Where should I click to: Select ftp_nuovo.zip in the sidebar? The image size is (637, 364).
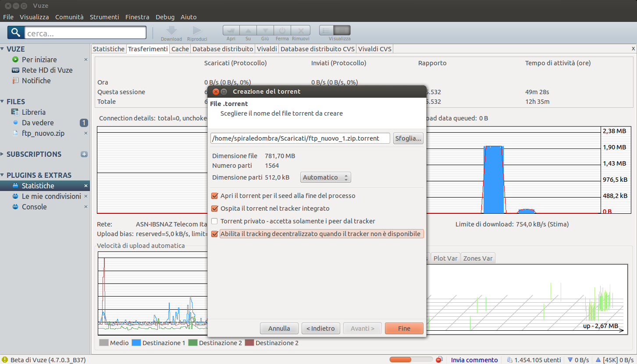click(43, 133)
